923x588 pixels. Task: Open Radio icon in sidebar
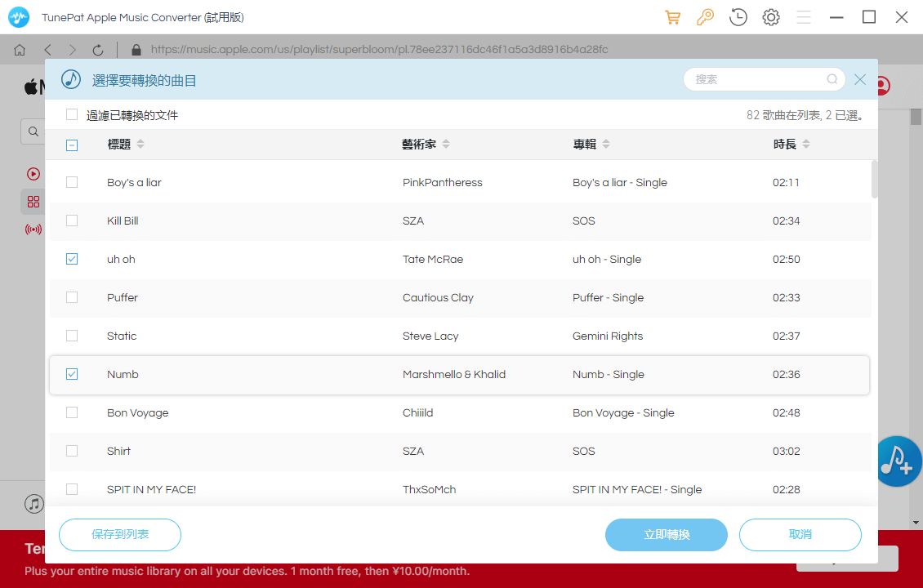[x=33, y=229]
